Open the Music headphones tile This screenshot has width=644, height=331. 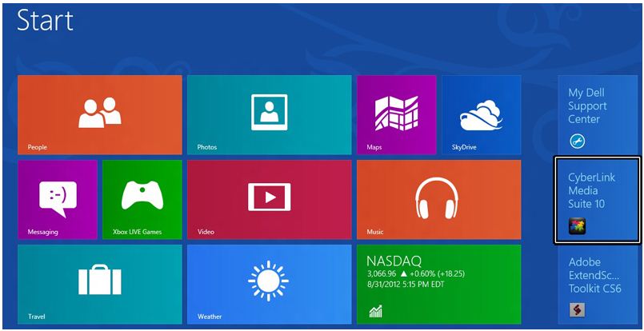[x=439, y=200]
